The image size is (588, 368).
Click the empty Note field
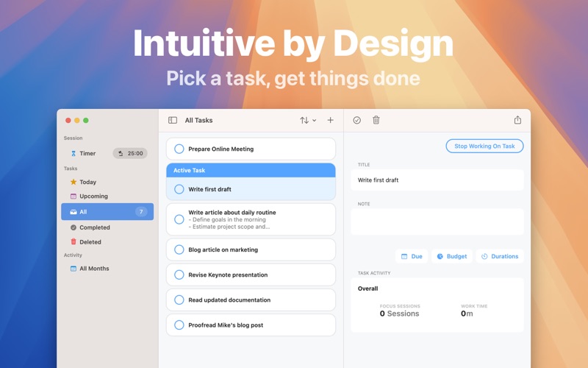pos(437,222)
